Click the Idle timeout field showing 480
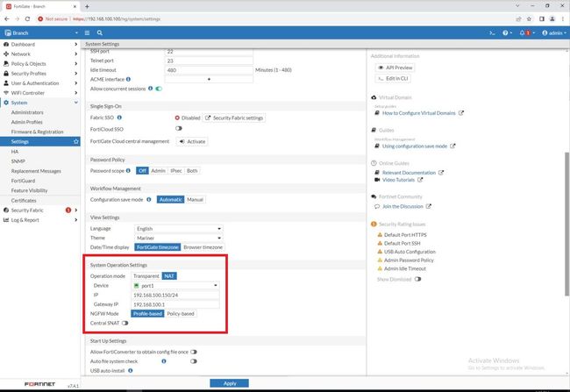This screenshot has height=392, width=570. (x=209, y=70)
